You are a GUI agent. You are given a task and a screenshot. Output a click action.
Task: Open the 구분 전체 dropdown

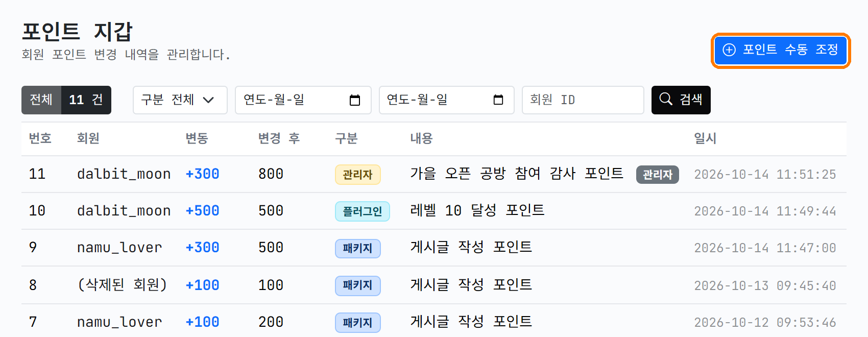pos(180,100)
